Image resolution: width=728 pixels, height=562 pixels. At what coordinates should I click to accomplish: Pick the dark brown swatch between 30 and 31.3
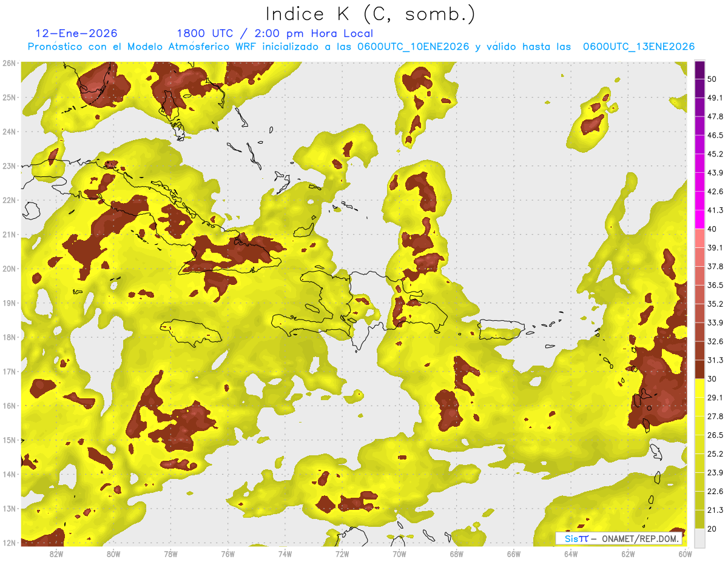pyautogui.click(x=700, y=370)
